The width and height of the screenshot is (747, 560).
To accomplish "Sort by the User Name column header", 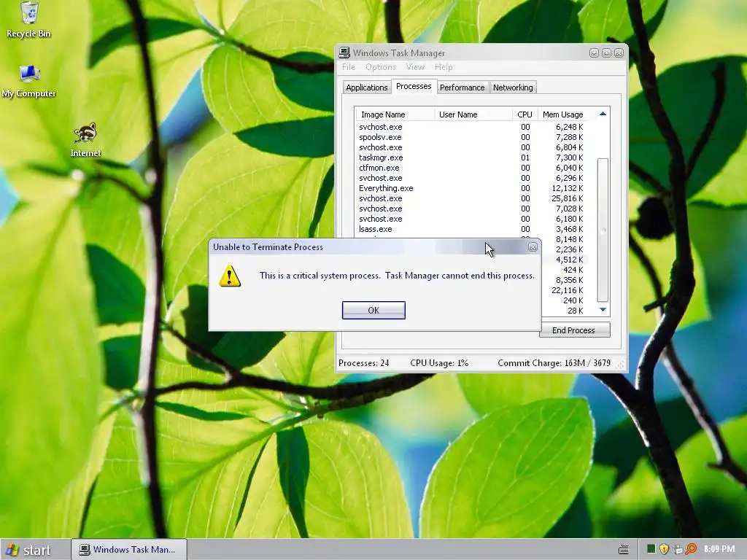I will pos(473,114).
